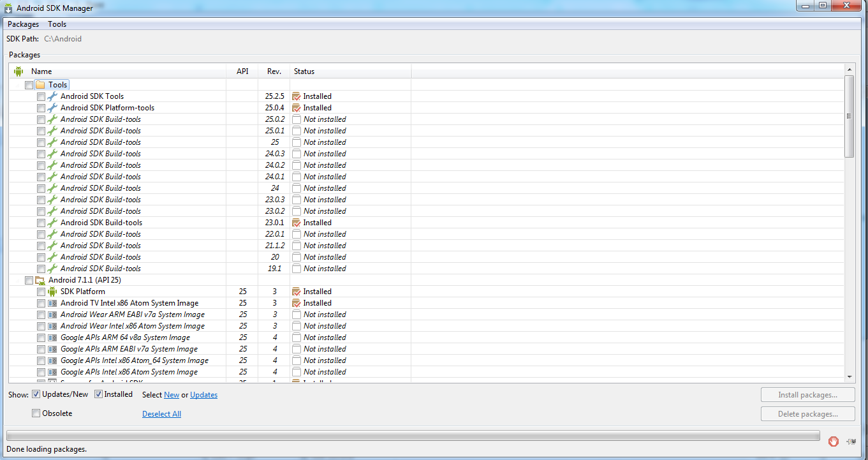The image size is (868, 460).
Task: Click the Rev. column header
Action: tap(274, 71)
